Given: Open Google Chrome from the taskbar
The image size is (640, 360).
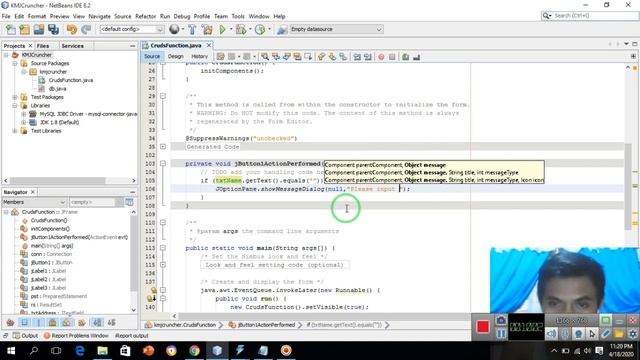Looking at the screenshot, I should click(x=194, y=351).
